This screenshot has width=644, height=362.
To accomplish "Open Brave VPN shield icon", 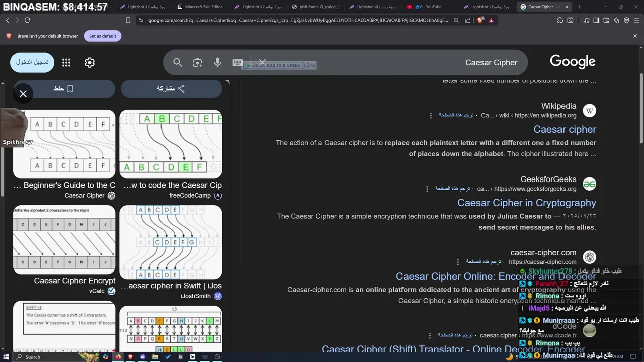I will pyautogui.click(x=626, y=20).
